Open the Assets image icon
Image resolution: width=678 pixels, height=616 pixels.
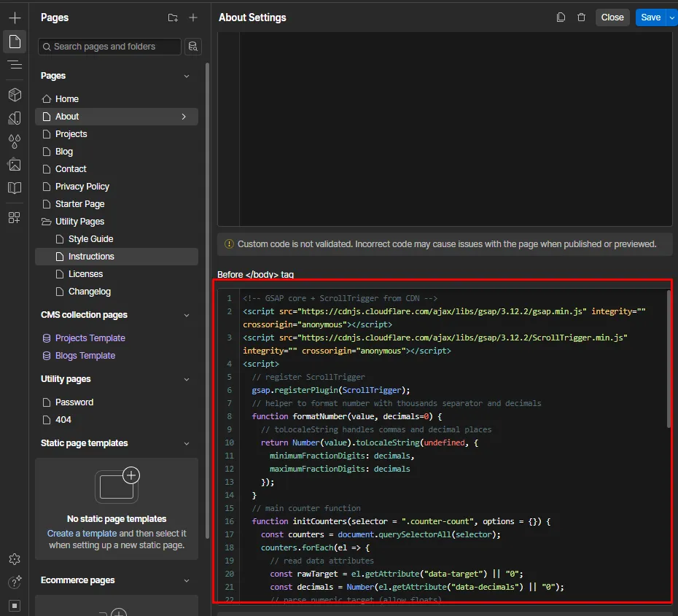[15, 165]
